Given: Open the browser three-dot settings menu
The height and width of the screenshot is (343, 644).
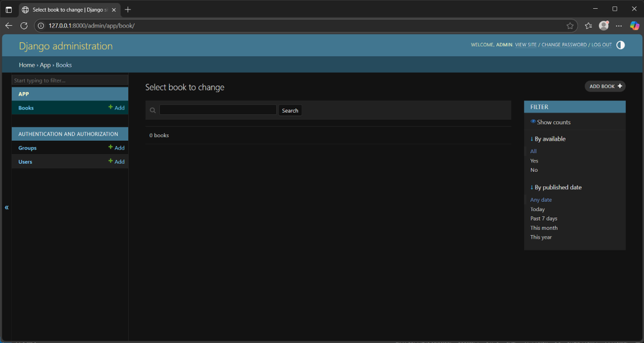Looking at the screenshot, I should tap(619, 25).
